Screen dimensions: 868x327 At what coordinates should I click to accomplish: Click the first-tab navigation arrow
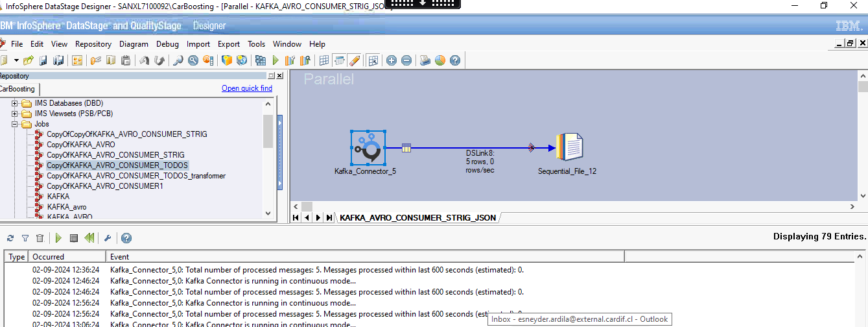tap(296, 218)
